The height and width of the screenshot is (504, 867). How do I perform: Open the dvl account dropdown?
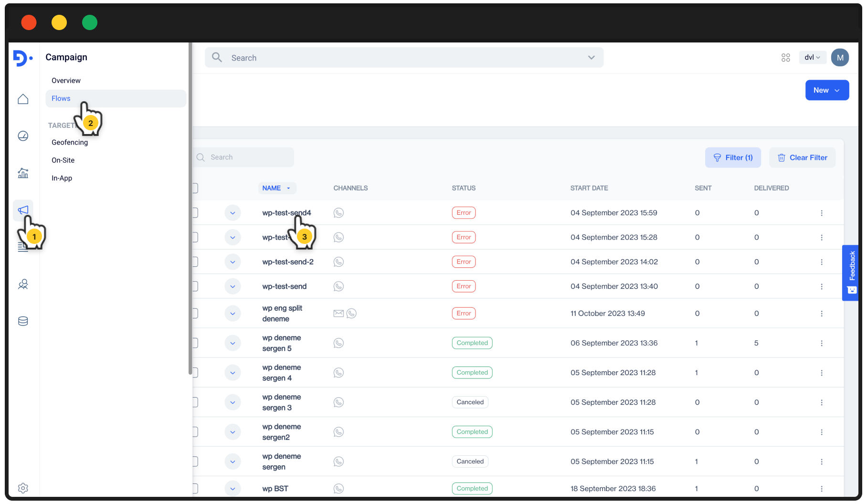(812, 57)
